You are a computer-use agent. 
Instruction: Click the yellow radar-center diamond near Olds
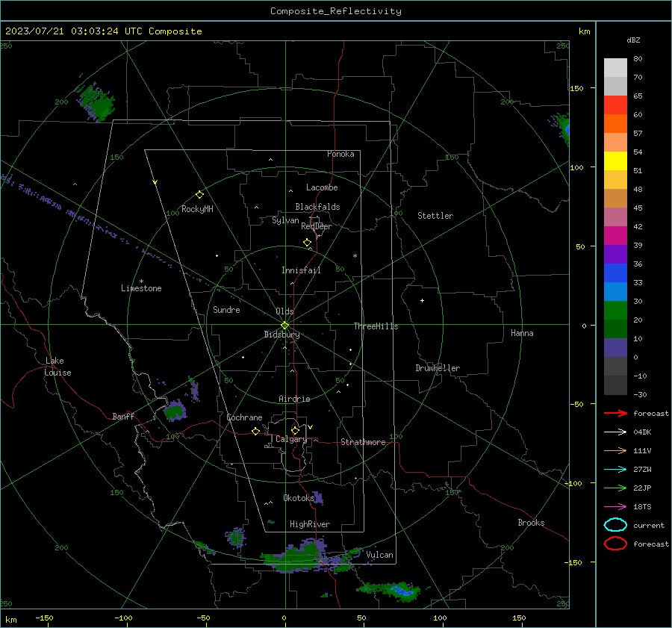click(284, 326)
